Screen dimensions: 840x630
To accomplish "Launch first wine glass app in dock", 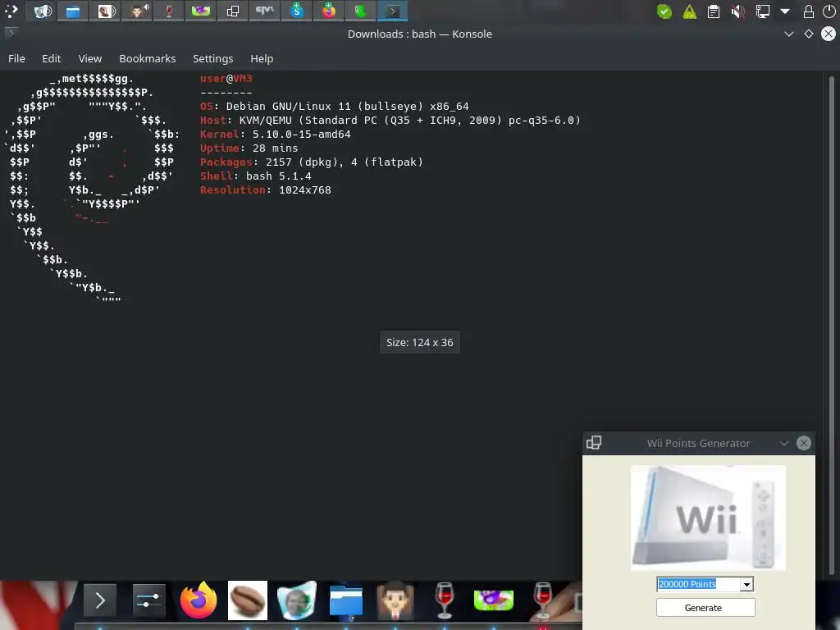I will (445, 600).
